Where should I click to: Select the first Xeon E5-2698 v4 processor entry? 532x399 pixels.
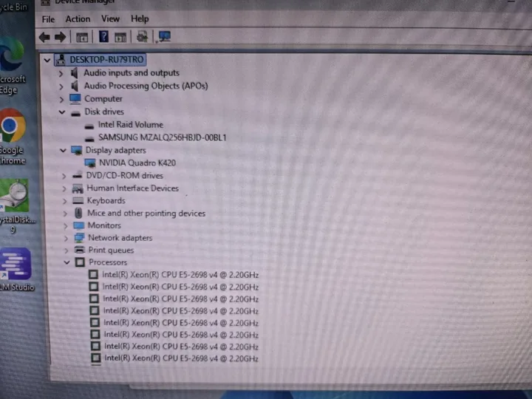[180, 275]
